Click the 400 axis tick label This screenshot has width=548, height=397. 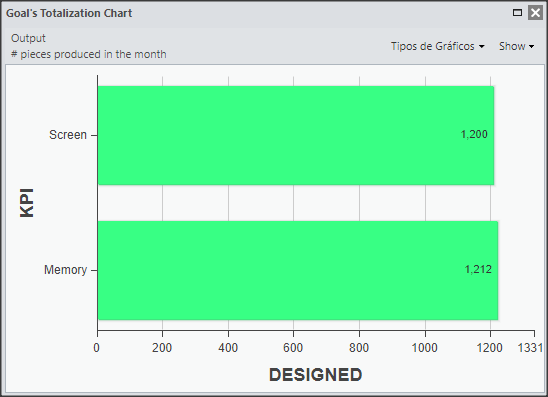point(228,348)
